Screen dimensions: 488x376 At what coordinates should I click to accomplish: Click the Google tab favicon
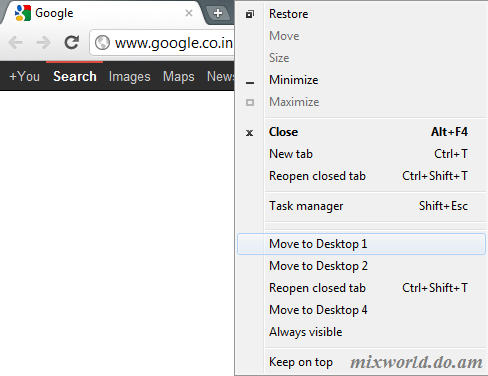click(23, 13)
